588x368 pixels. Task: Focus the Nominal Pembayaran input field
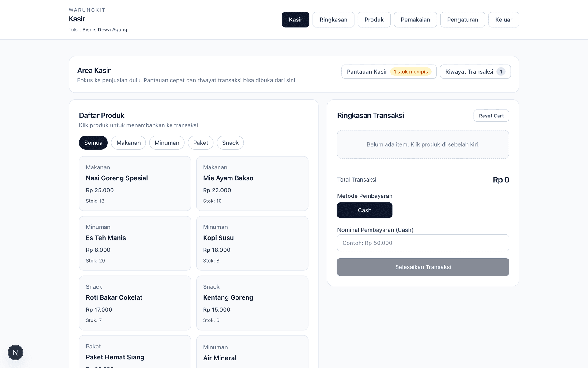tap(423, 243)
